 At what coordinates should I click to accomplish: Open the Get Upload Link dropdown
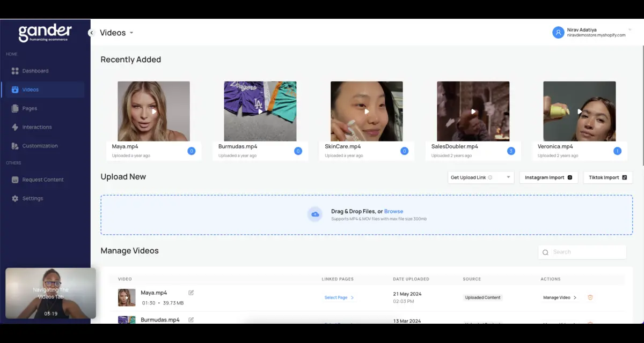click(x=481, y=177)
